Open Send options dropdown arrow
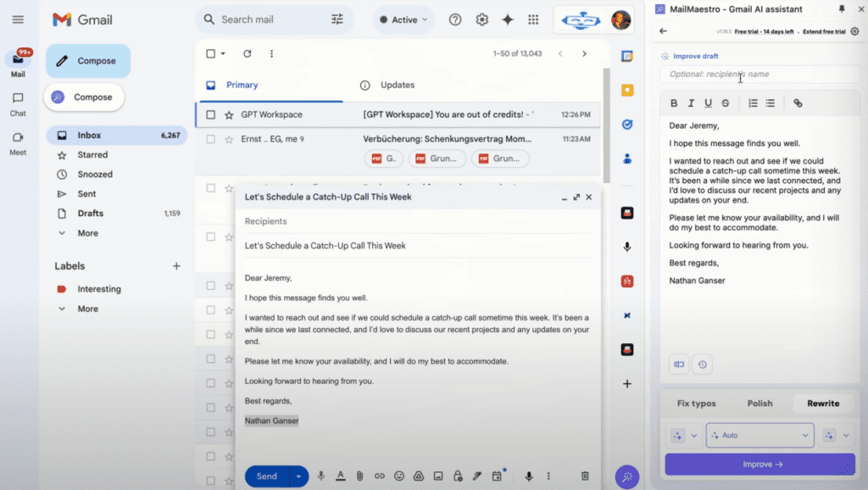Viewport: 868px width, 490px height. [x=298, y=476]
